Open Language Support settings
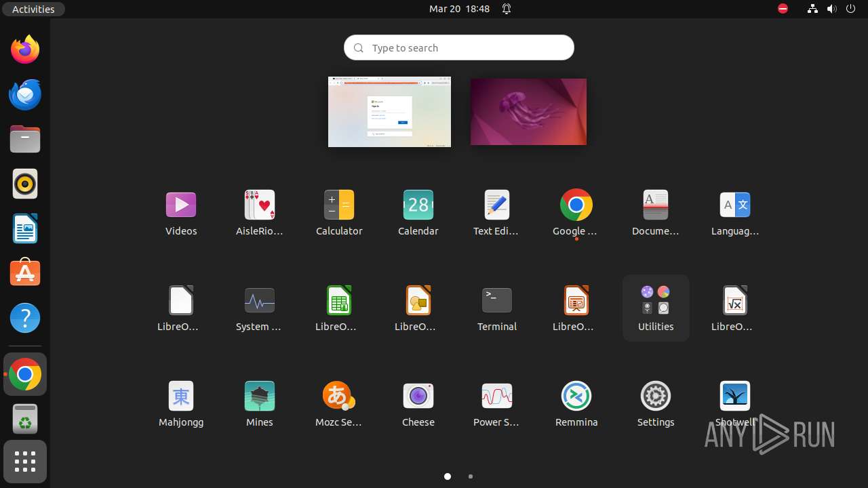This screenshot has height=488, width=868. [x=735, y=213]
